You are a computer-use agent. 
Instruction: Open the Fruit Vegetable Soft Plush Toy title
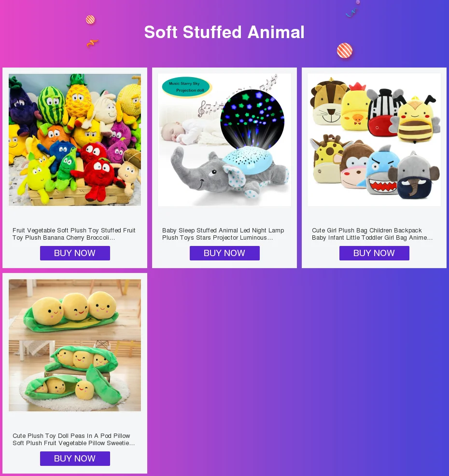(x=74, y=234)
